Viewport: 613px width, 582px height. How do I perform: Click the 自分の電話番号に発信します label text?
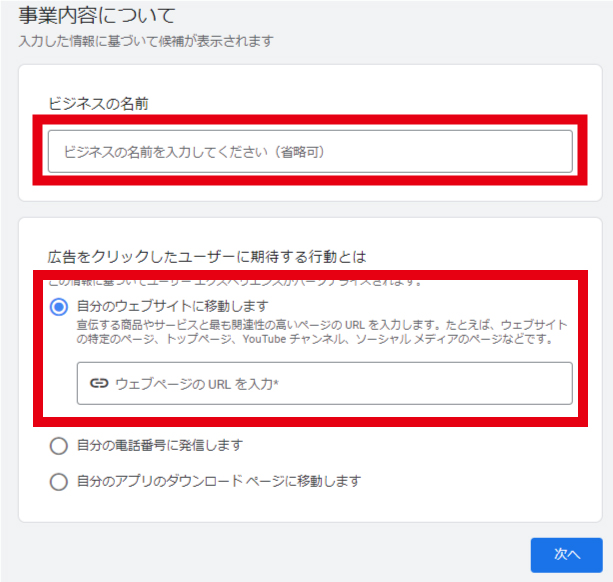click(159, 445)
